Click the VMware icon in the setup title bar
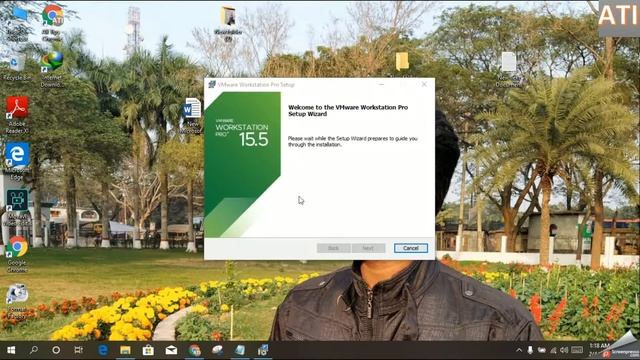The image size is (640, 360). pos(212,84)
